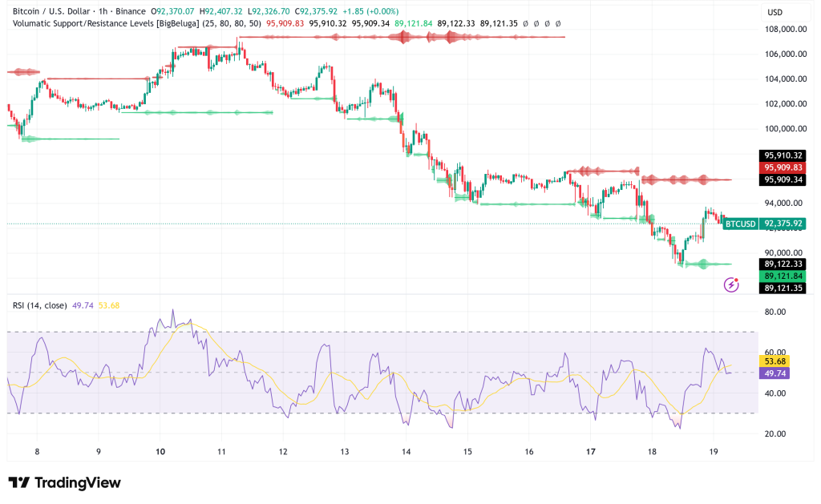This screenshot has height=504, width=821.
Task: Click the TradingView logo
Action: tap(19, 482)
